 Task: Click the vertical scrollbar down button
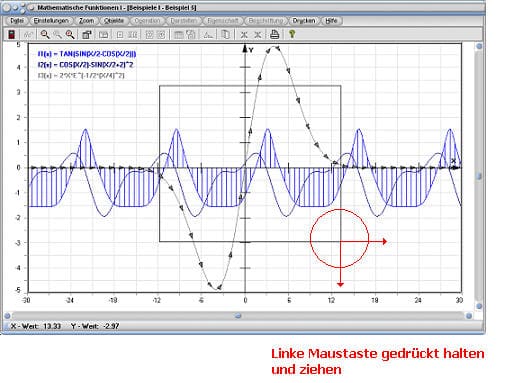point(479,306)
